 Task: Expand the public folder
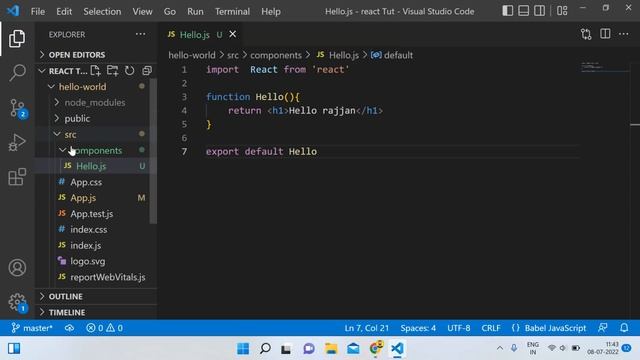(x=77, y=118)
